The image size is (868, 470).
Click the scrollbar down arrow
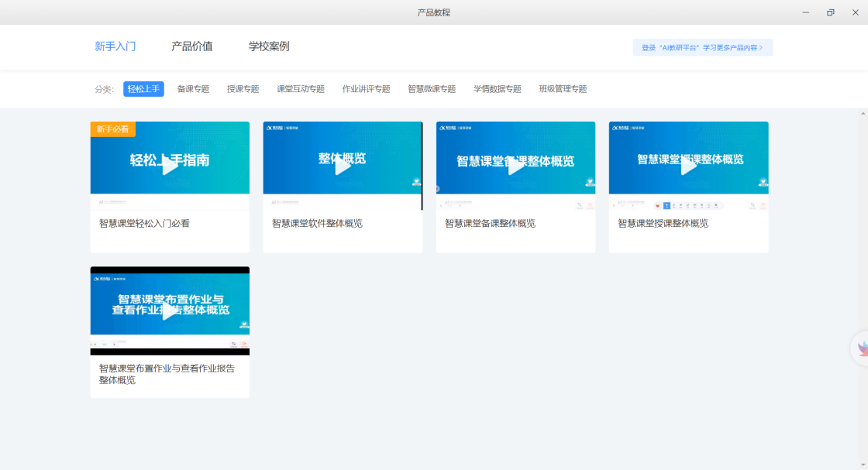(863, 465)
